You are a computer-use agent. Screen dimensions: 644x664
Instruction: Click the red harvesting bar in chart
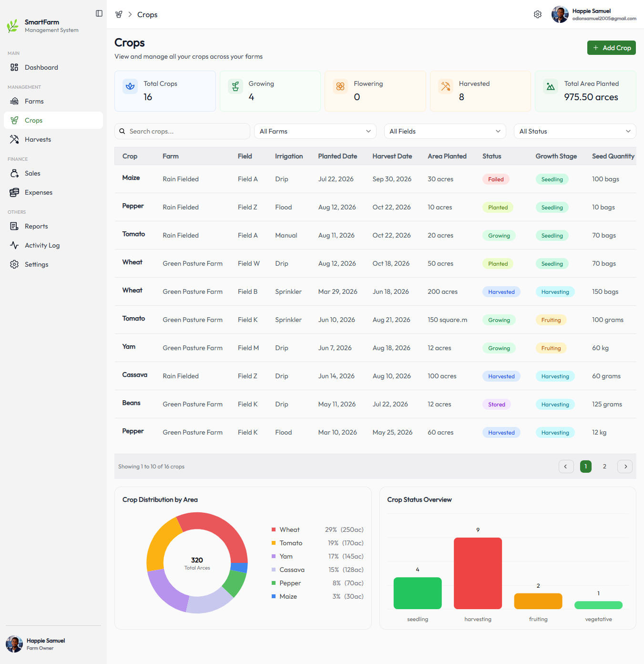pos(478,573)
